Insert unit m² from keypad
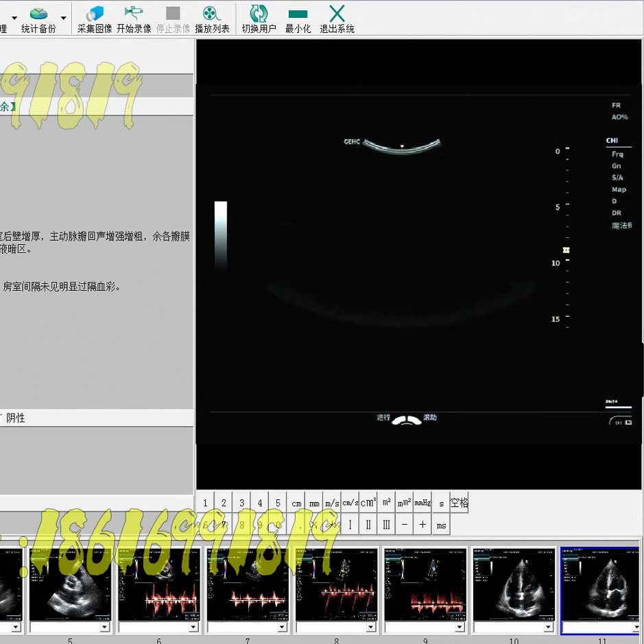Image resolution: width=644 pixels, height=644 pixels. [387, 503]
